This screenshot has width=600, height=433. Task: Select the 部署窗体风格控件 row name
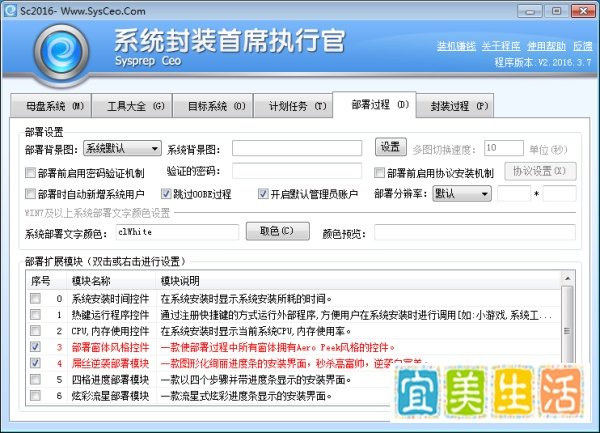(110, 347)
